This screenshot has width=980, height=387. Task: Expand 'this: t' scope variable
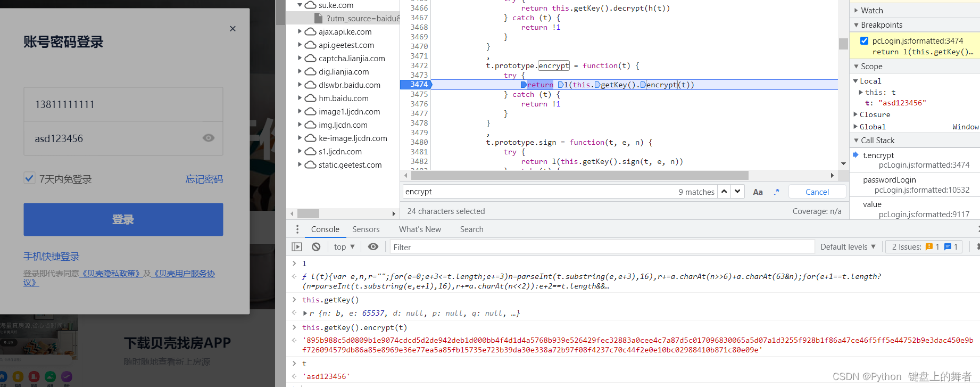tap(861, 92)
